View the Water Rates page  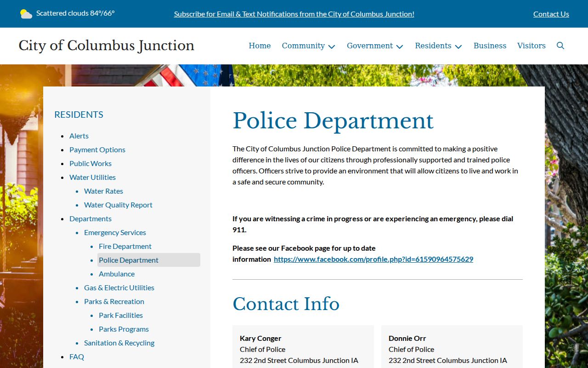tap(103, 191)
